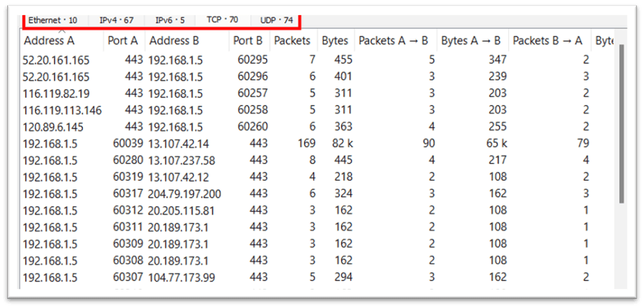
Task: Click the 445 bytes cell
Action: [343, 160]
